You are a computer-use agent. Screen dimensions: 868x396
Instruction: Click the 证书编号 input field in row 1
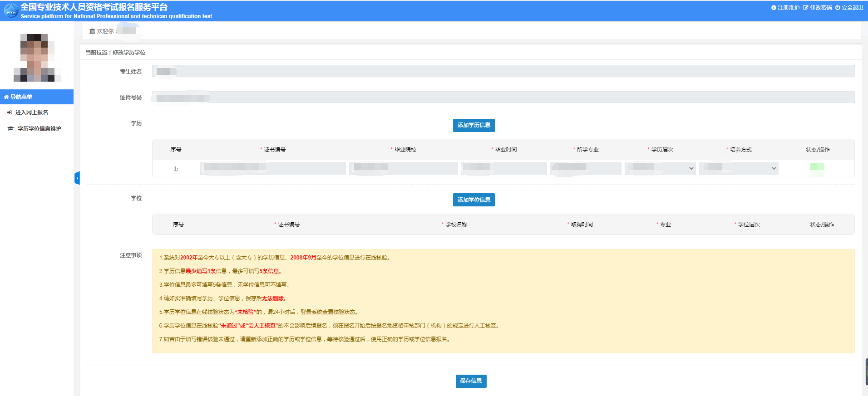[x=273, y=168]
